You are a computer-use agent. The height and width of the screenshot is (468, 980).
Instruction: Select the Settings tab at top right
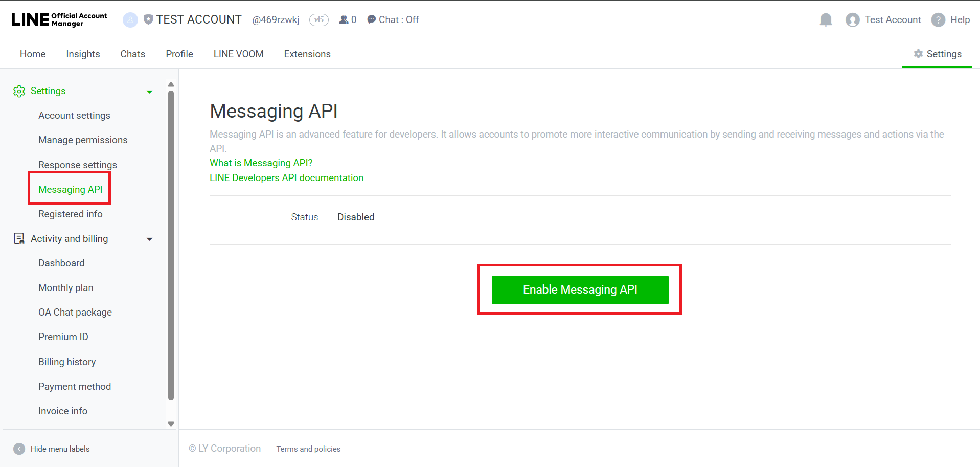(x=937, y=54)
